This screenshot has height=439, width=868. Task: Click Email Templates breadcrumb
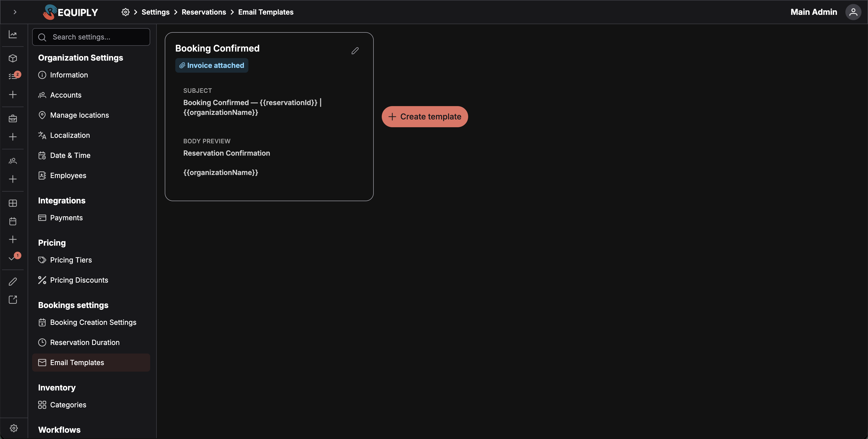pyautogui.click(x=265, y=12)
